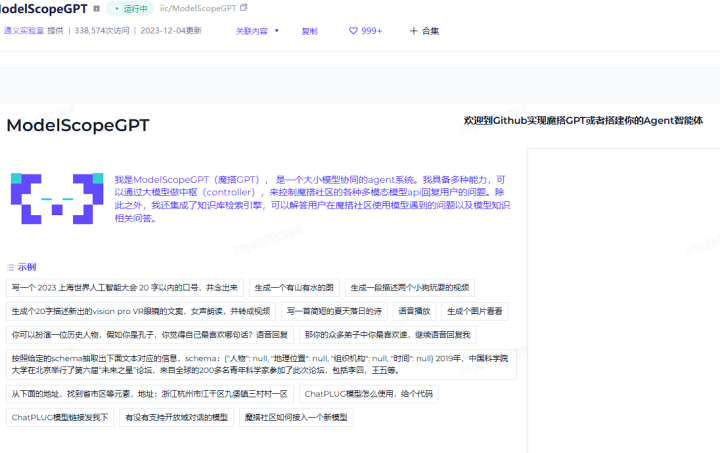Screen dimensions: 720x453
Task: Click inside the empty chat panel on right
Action: tap(622, 300)
